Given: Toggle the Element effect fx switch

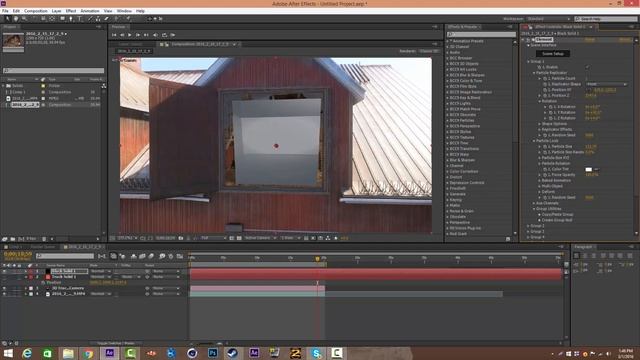Looking at the screenshot, I should click(x=528, y=40).
